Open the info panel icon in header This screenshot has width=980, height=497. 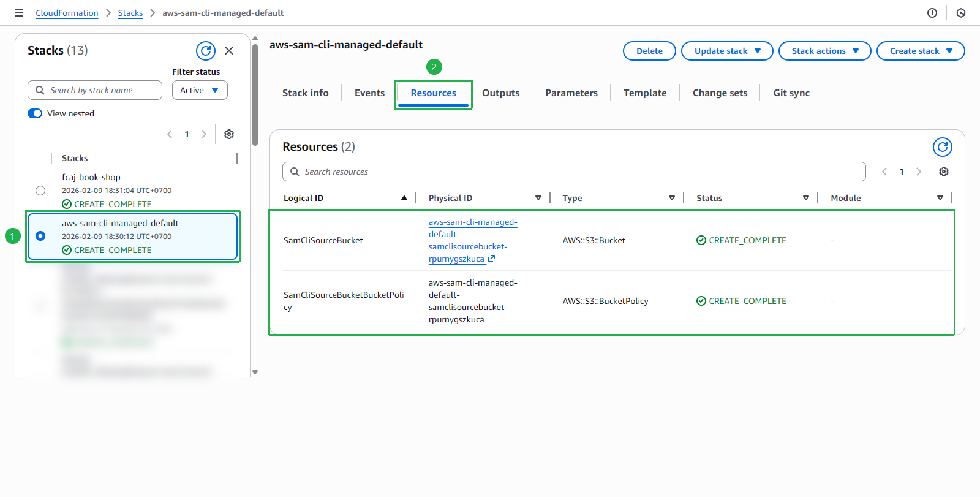(932, 13)
